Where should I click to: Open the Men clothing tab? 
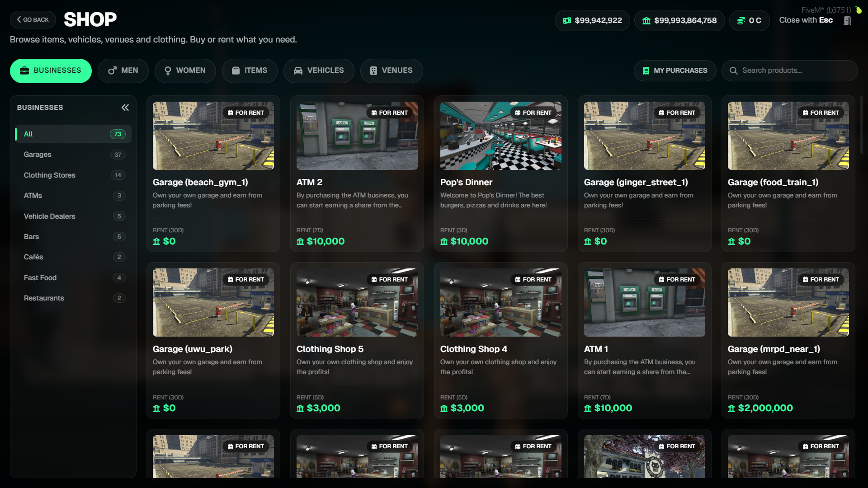click(123, 70)
